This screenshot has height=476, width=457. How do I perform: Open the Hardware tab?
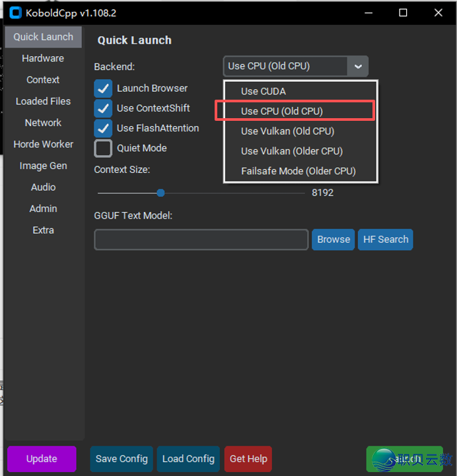pos(43,58)
